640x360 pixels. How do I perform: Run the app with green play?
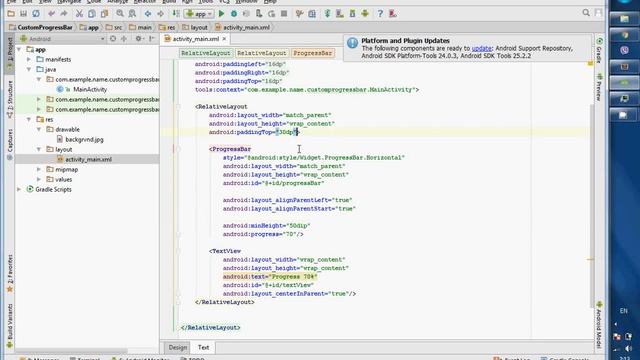coord(221,13)
